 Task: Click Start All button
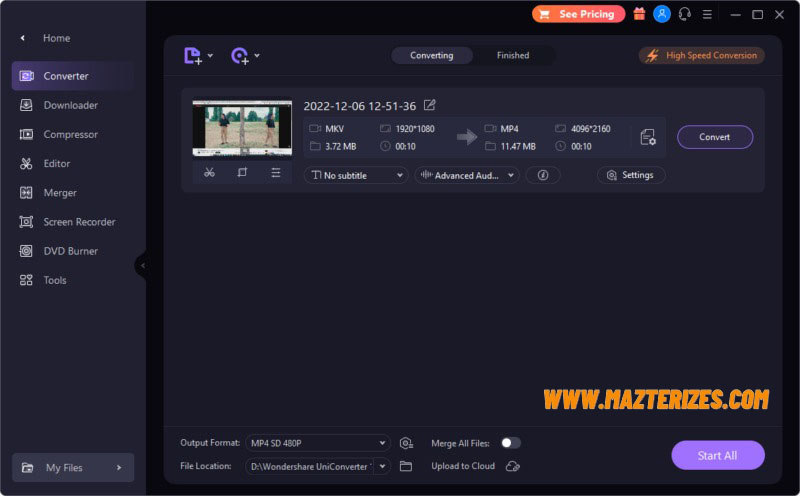tap(717, 455)
